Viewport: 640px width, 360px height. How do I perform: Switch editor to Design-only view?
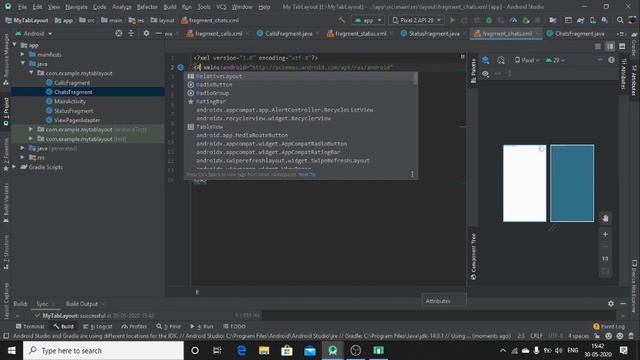tap(622, 47)
